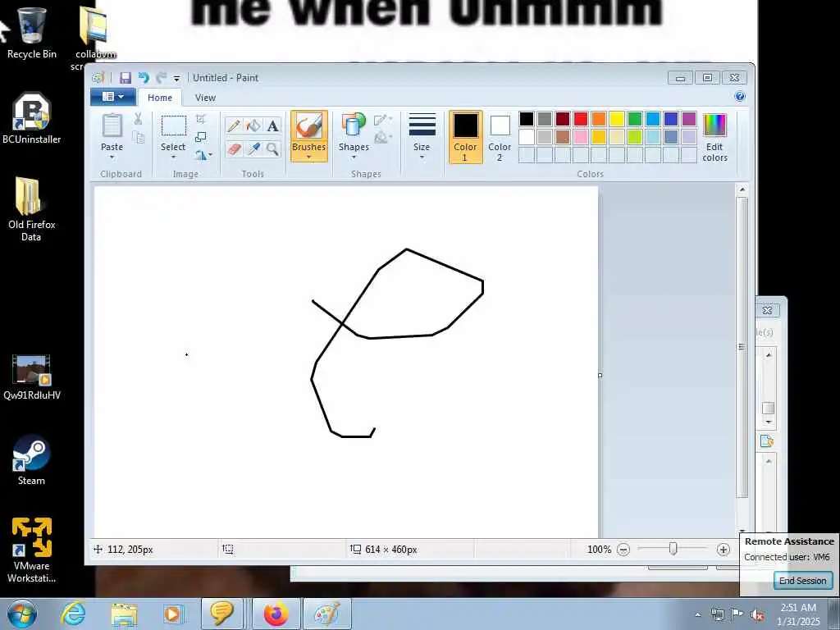Screen dimensions: 840x630
Task: Expand the Paste dropdown arrow
Action: coord(112,157)
